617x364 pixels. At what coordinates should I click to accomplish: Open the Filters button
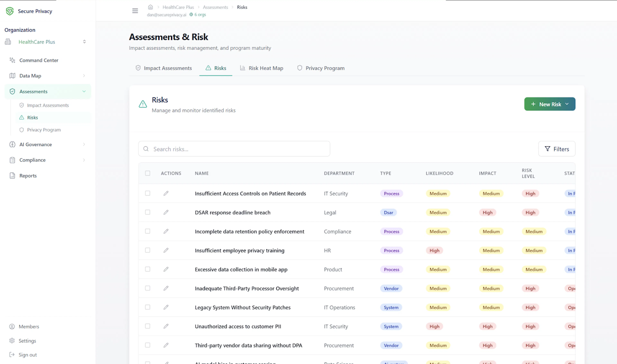click(557, 149)
